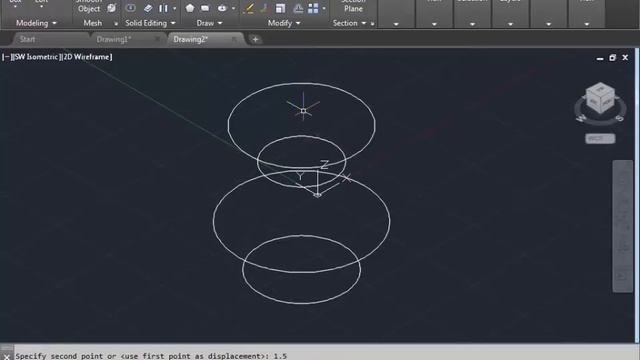Click the UCS icon origin in the drawing
640x360 pixels.
[317, 195]
